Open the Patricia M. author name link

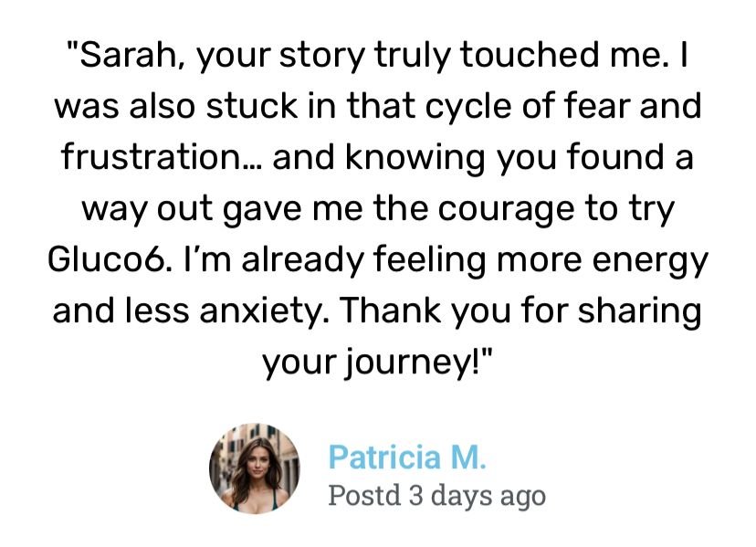click(407, 457)
